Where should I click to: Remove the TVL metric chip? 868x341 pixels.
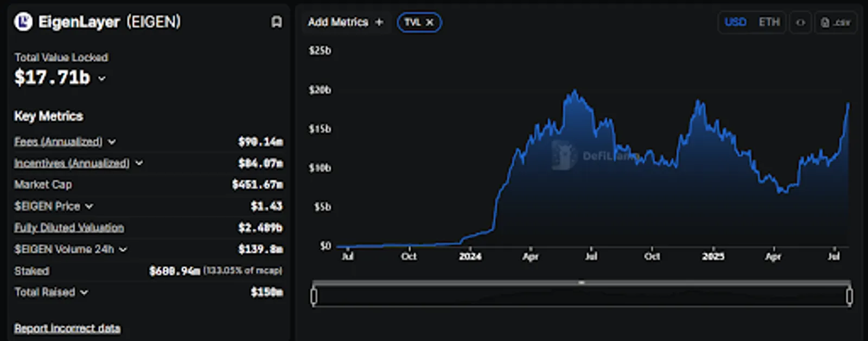[x=430, y=22]
